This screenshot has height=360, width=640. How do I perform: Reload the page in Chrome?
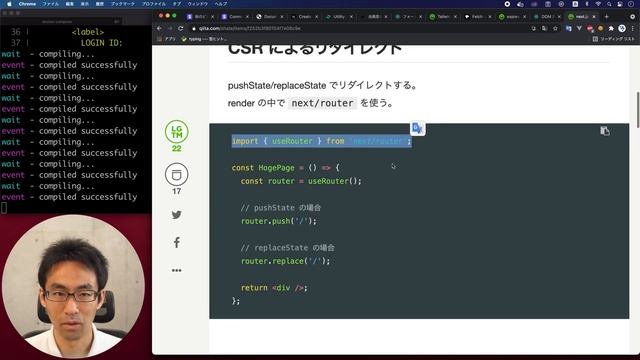pyautogui.click(x=180, y=28)
